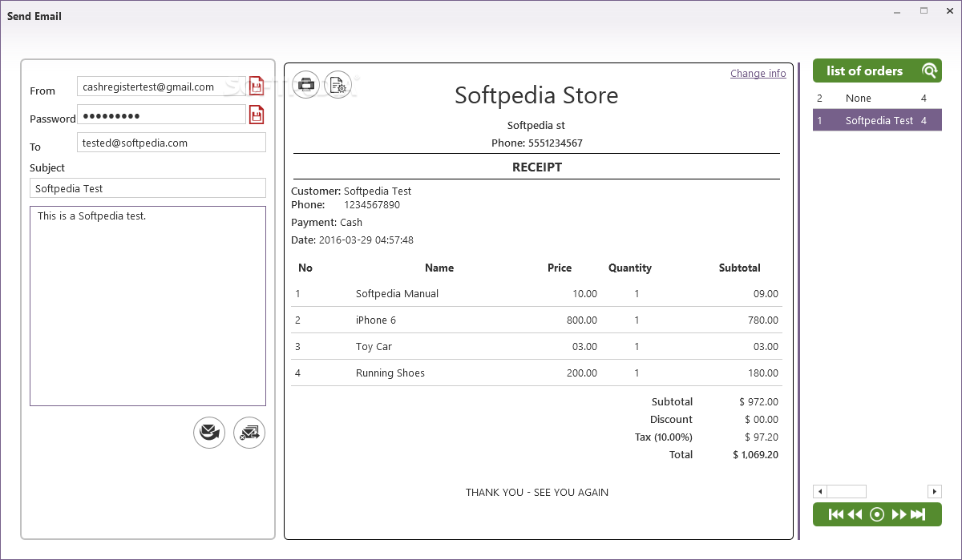The height and width of the screenshot is (560, 962).
Task: Save the From email address with red disk icon
Action: pos(257,87)
